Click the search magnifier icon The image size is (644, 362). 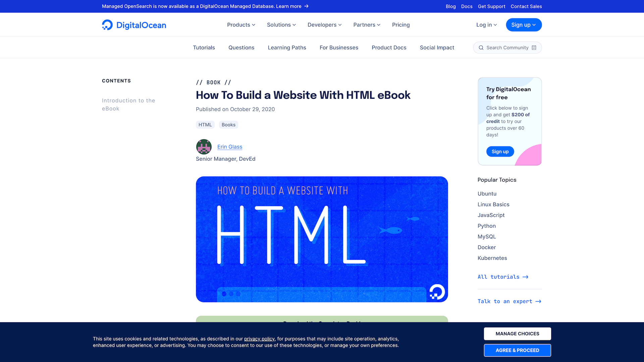point(481,48)
